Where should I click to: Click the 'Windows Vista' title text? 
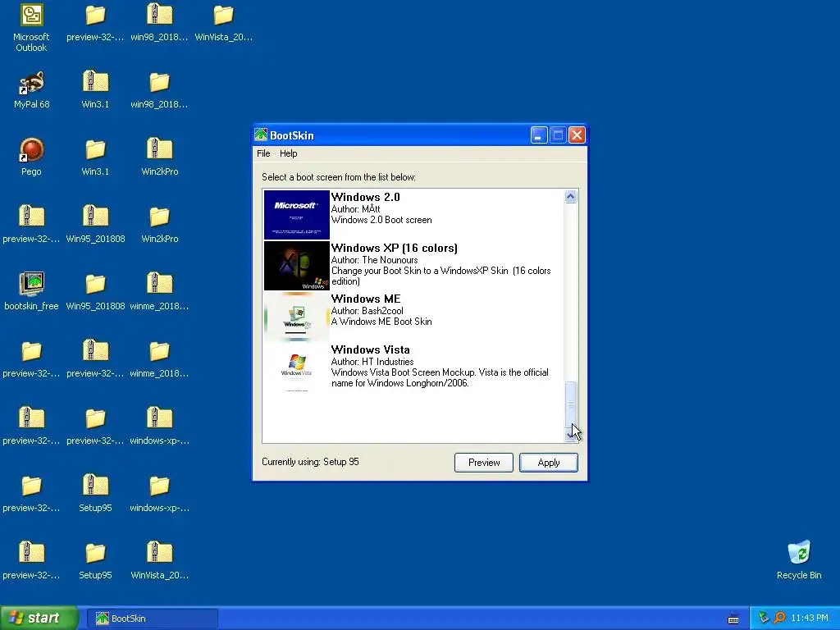click(370, 349)
